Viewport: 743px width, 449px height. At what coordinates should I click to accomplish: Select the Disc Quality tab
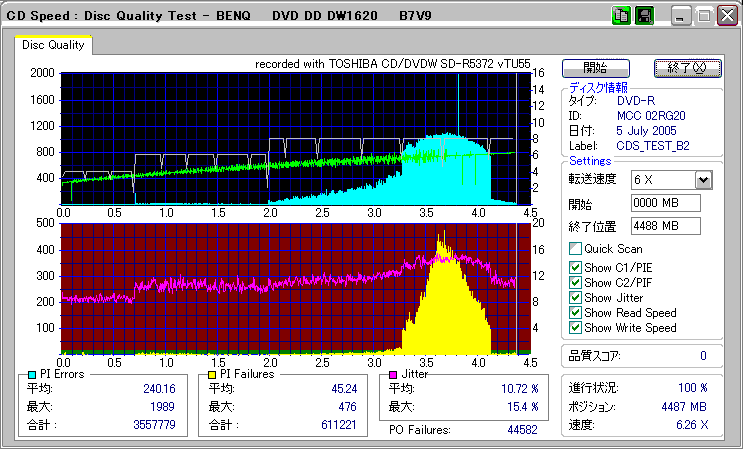pyautogui.click(x=54, y=45)
